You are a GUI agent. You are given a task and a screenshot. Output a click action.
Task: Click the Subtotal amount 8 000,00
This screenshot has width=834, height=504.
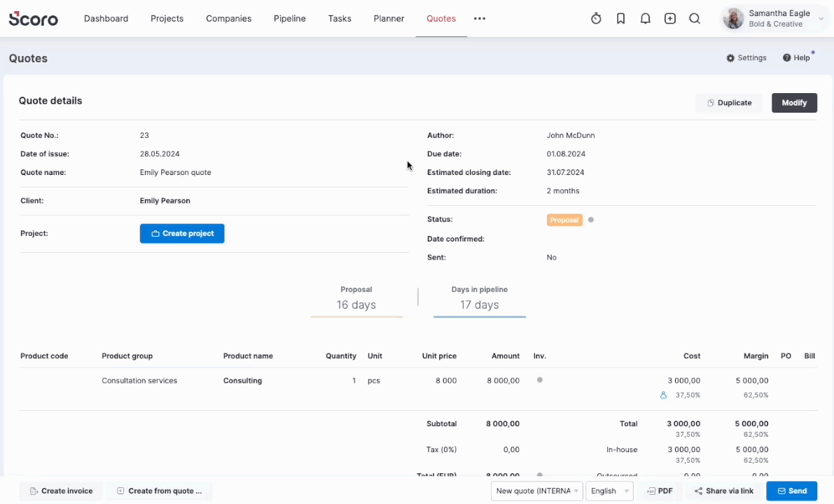click(x=503, y=423)
